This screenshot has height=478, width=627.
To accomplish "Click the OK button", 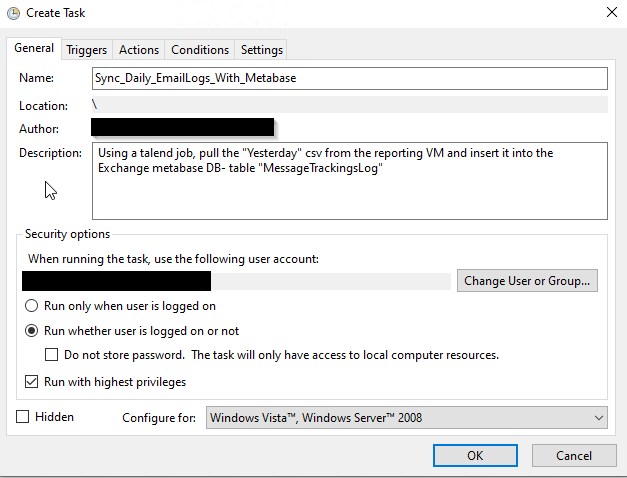I will (475, 456).
